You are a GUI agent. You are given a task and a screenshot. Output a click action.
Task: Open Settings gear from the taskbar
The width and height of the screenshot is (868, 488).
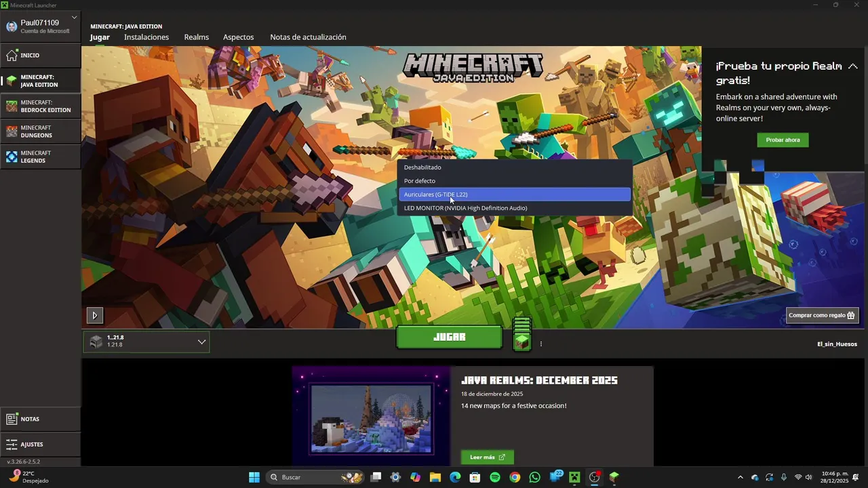[x=396, y=477]
